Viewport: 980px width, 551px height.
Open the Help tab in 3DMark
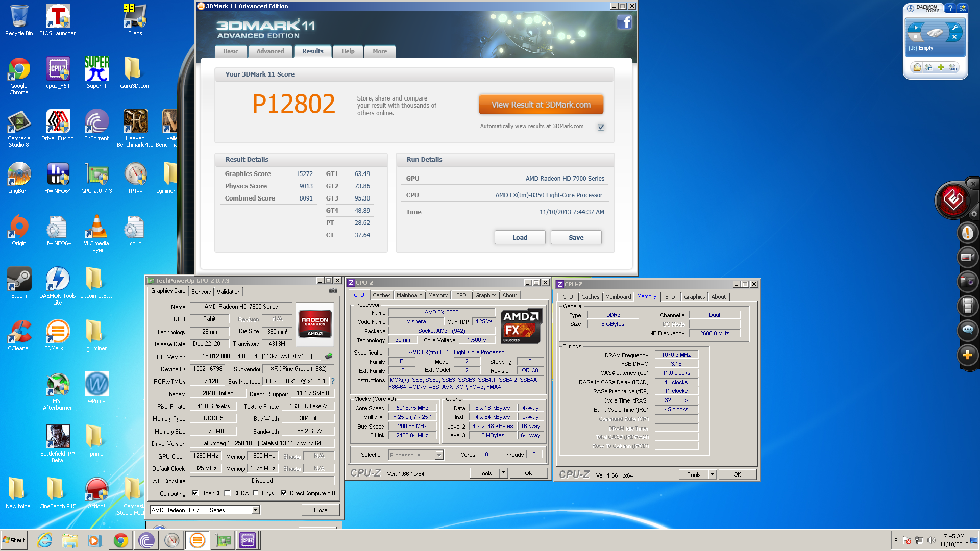pos(348,51)
